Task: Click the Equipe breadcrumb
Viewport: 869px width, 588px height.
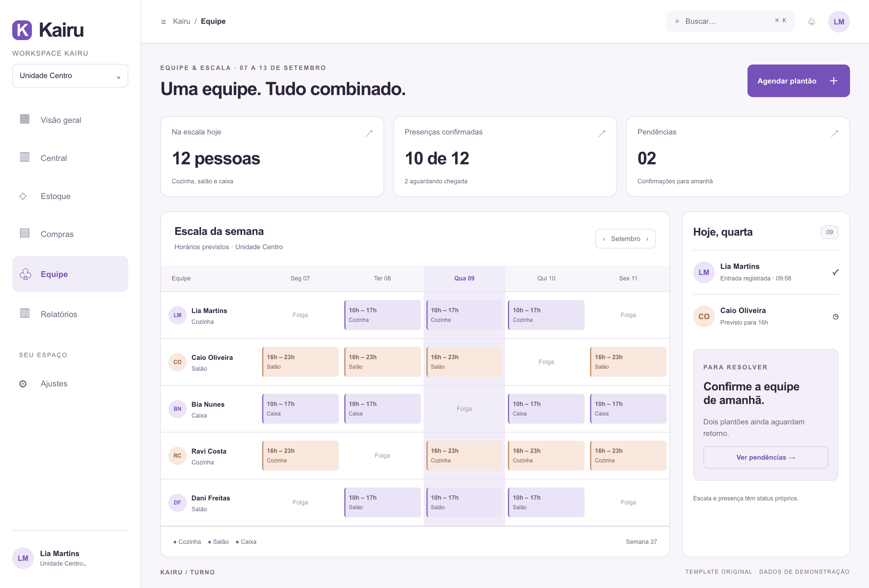Action: click(x=213, y=21)
